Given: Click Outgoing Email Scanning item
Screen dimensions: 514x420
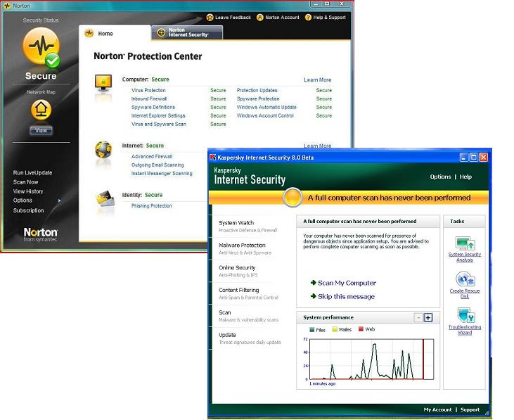Looking at the screenshot, I should [x=158, y=165].
